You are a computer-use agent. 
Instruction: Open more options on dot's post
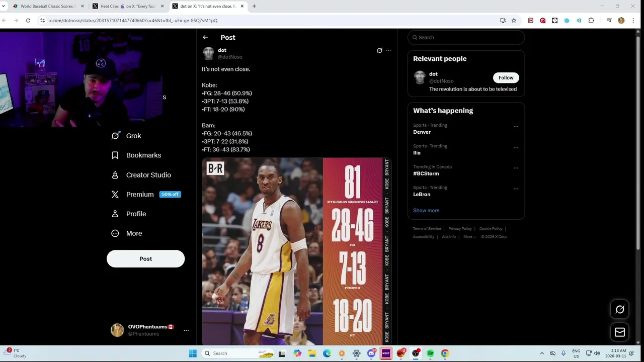pyautogui.click(x=388, y=50)
